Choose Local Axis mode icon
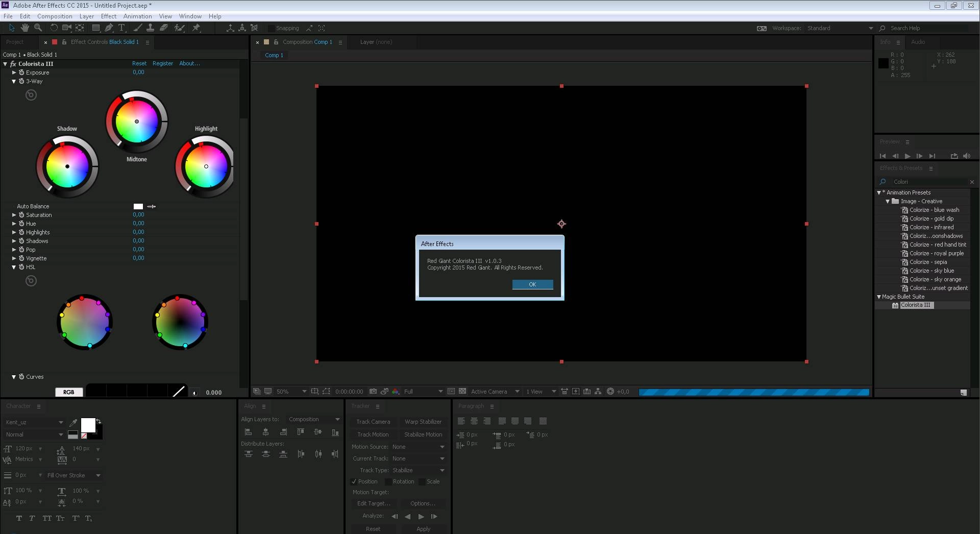This screenshot has width=980, height=534. point(230,28)
